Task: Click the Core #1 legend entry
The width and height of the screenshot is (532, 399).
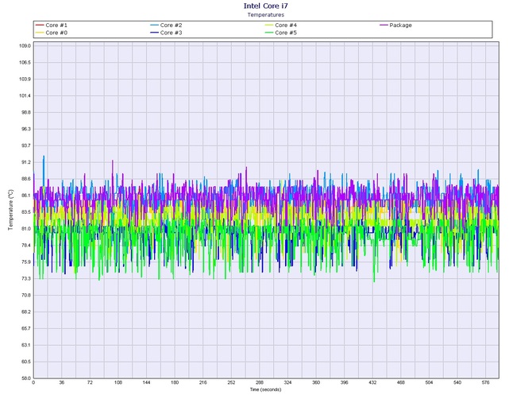Action: (52, 25)
